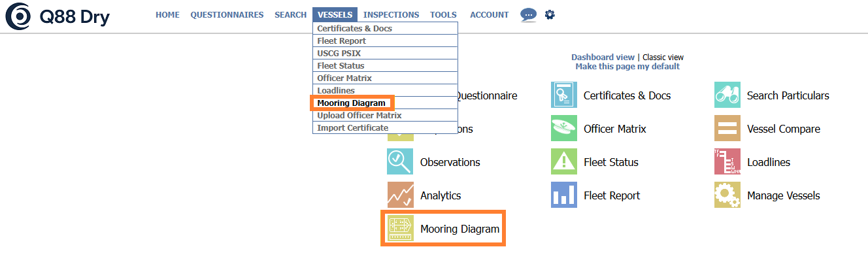Click the Mooring Diagram dashboard tile icon
Viewport: 868px width, 266px height.
400,229
